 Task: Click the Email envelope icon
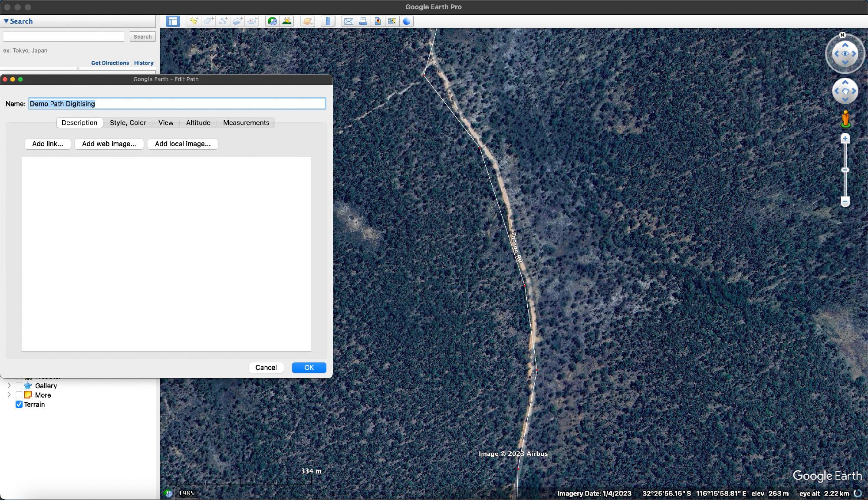349,21
